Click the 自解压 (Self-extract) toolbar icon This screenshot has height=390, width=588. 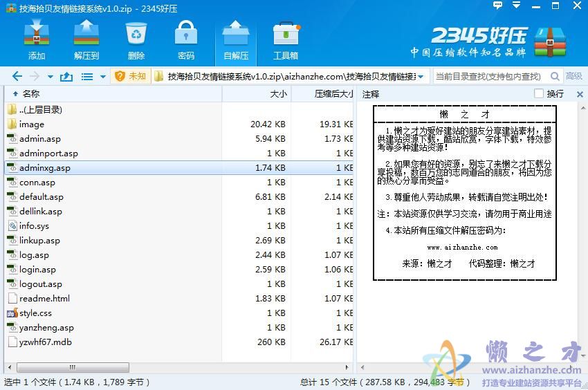[236, 40]
